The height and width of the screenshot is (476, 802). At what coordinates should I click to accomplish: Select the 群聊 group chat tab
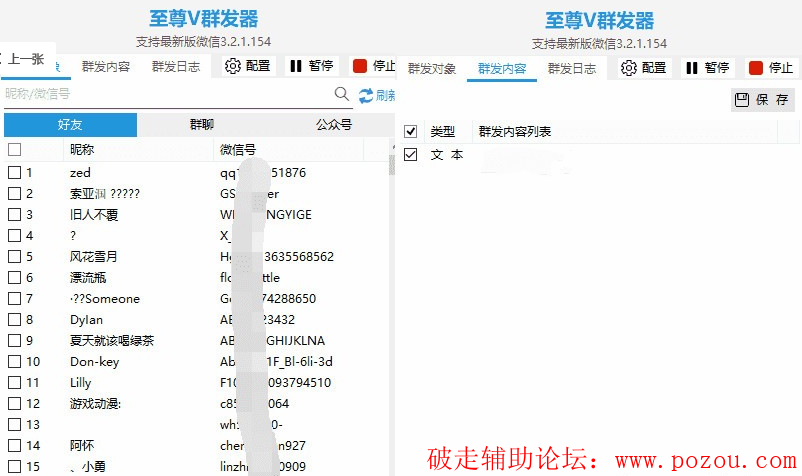(202, 125)
